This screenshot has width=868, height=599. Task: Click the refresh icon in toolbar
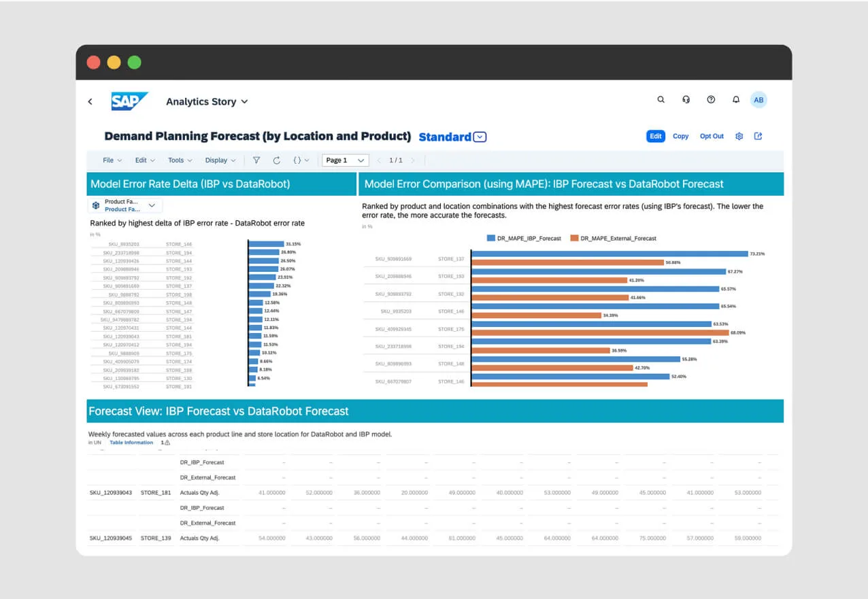(276, 160)
